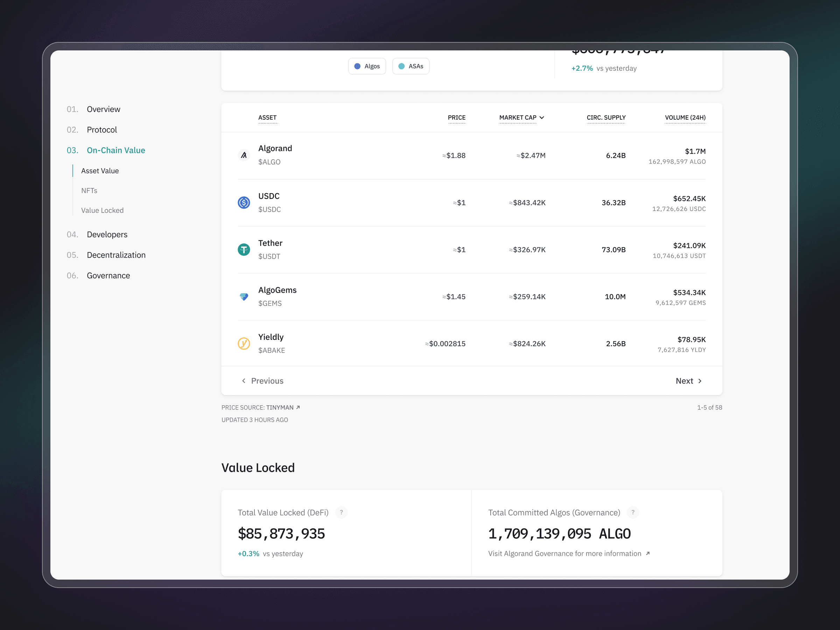The width and height of the screenshot is (840, 630).
Task: Click the Tether logo icon
Action: [x=244, y=250]
